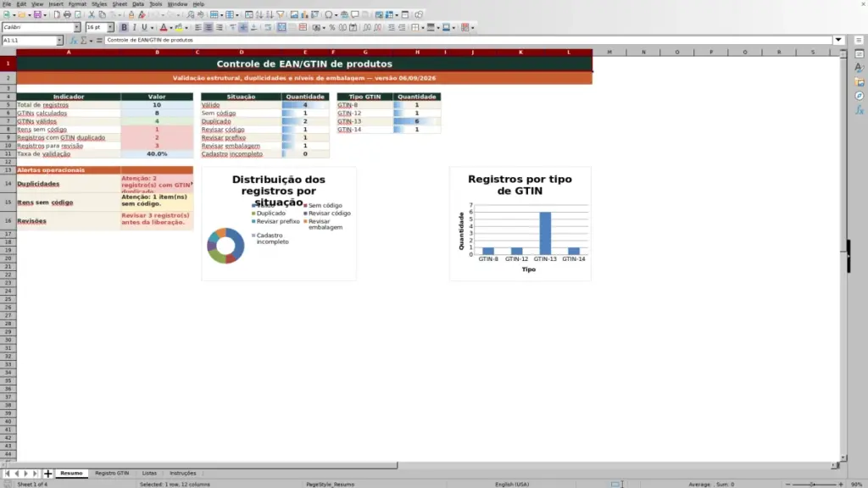Viewport: 868px width, 488px height.
Task: Open sidebar Navigator panel icon
Action: [x=860, y=97]
